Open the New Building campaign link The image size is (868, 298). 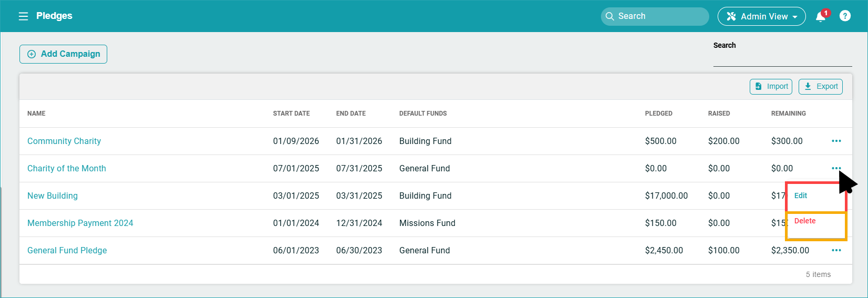(53, 196)
